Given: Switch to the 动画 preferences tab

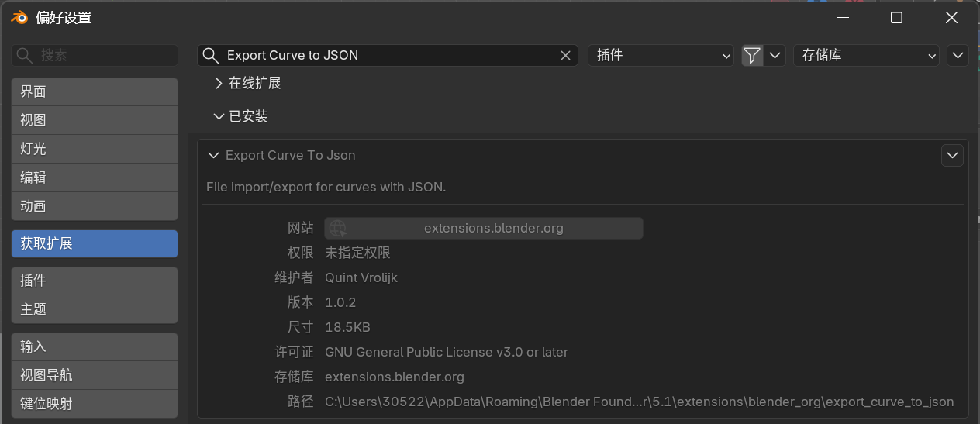Looking at the screenshot, I should [95, 206].
